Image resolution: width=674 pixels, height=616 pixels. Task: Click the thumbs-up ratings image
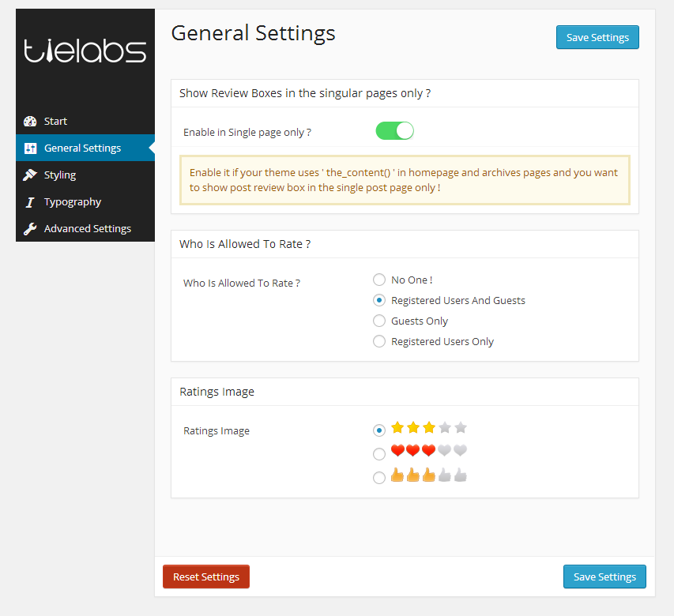427,475
